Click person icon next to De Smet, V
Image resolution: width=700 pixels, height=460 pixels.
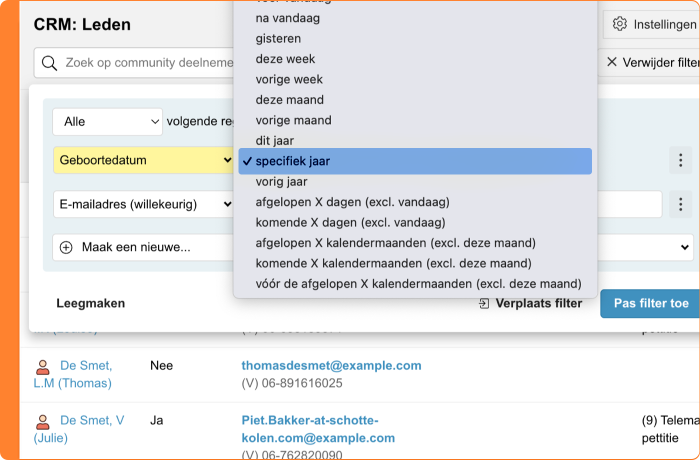click(x=43, y=421)
